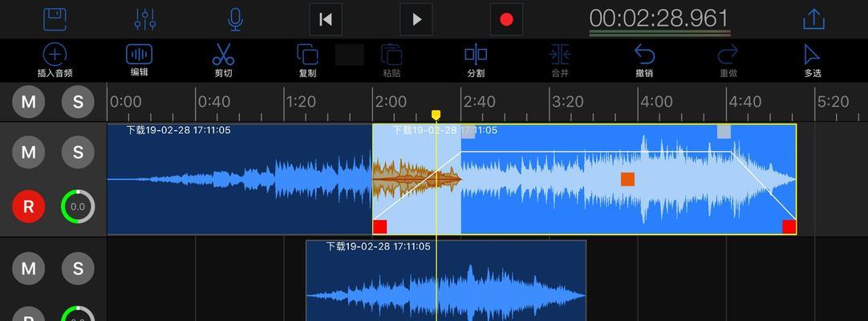Select the orange crossfade waveform overlap region
The height and width of the screenshot is (321, 868).
[417, 179]
